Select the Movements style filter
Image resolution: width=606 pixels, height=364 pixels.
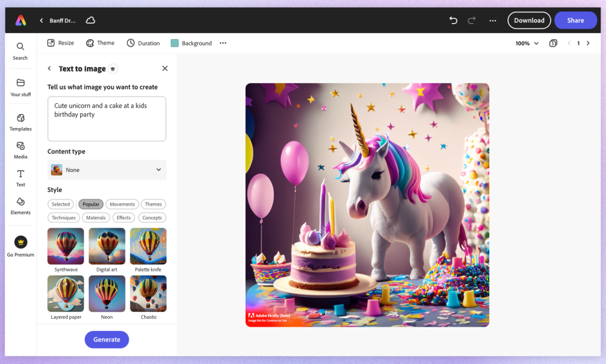122,204
